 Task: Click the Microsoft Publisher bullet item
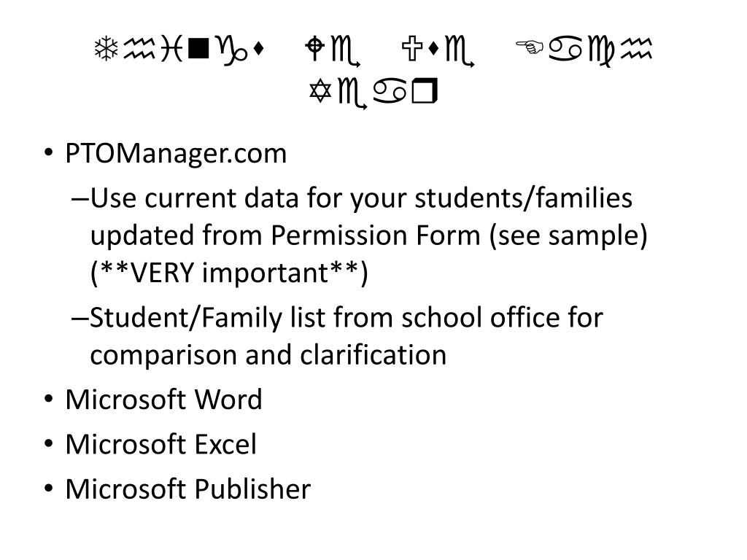point(187,489)
